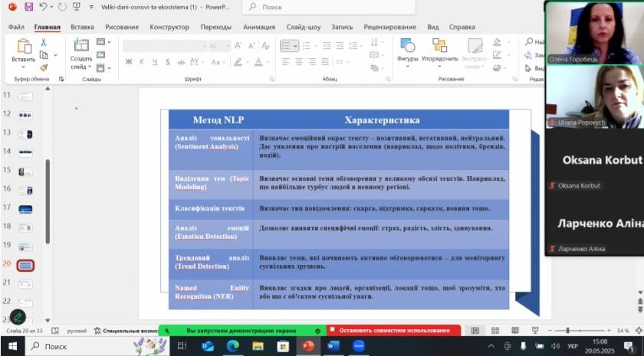This screenshot has width=644, height=356.
Task: Open Word from the Windows taskbar
Action: 333,346
